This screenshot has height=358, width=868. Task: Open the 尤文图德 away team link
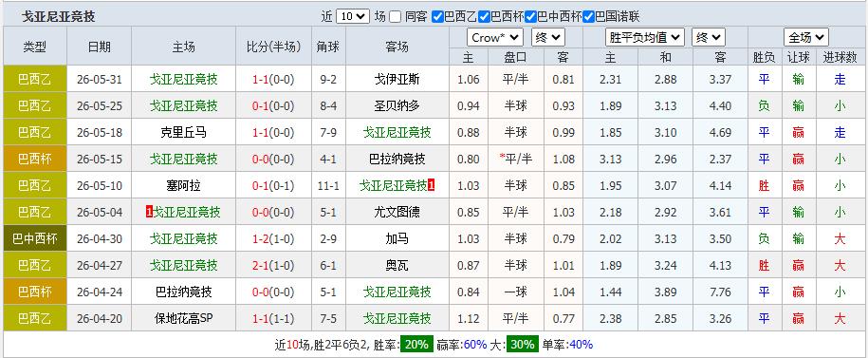coord(397,213)
